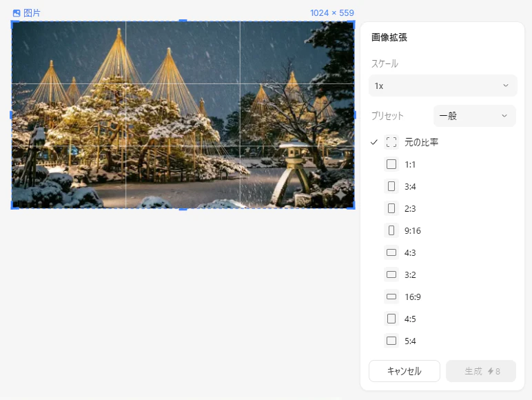The width and height of the screenshot is (532, 400).
Task: Select the original ratio dashed-frame icon
Action: 391,142
